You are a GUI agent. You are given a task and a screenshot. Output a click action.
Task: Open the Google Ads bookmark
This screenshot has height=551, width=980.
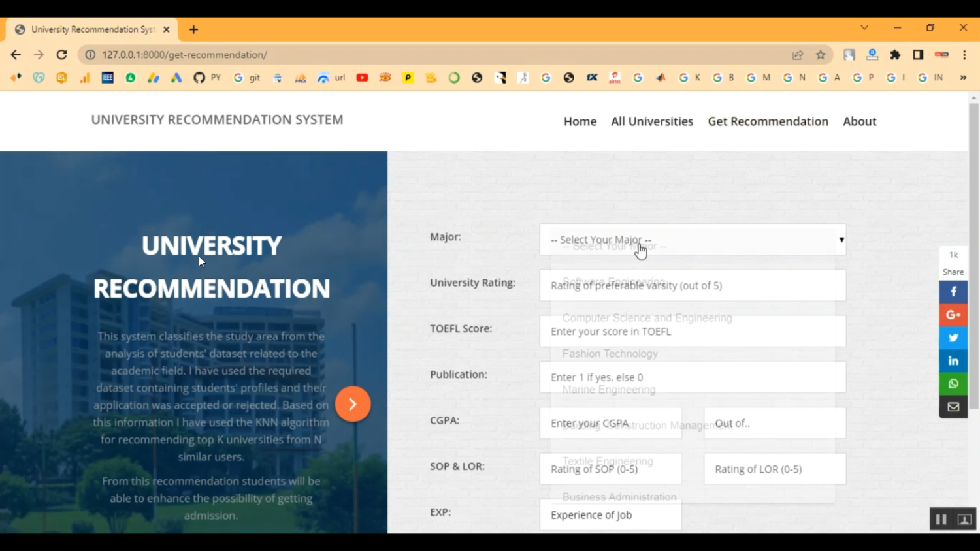click(x=176, y=78)
